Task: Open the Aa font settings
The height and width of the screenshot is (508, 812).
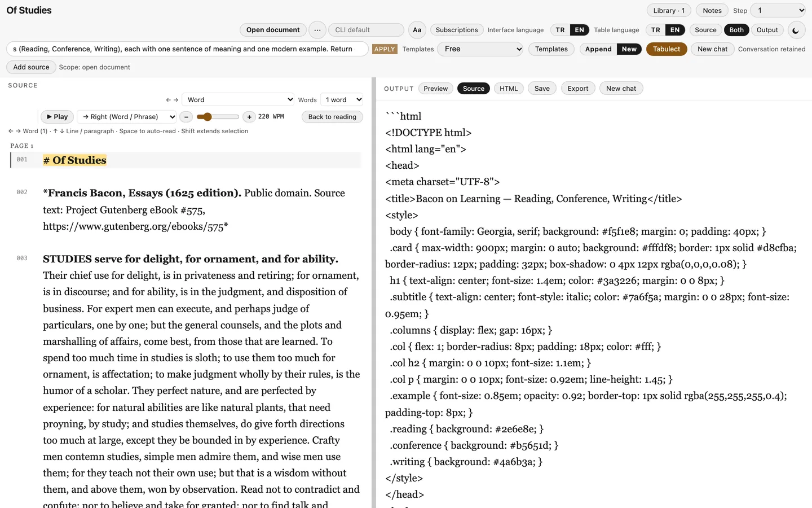Action: [x=417, y=30]
